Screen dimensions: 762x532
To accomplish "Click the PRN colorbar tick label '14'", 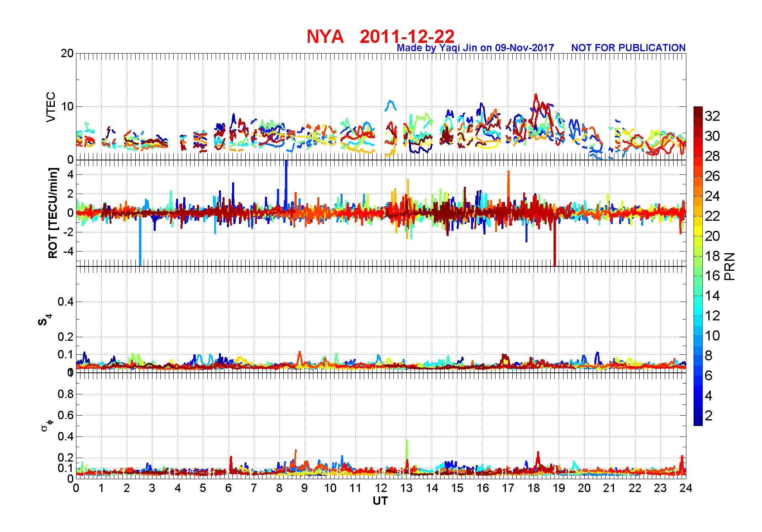I will [x=712, y=296].
